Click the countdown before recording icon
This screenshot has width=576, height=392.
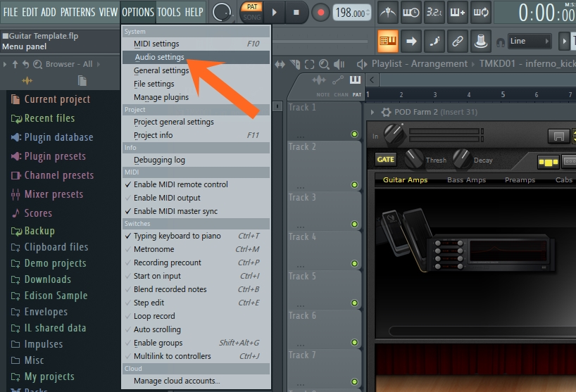pos(434,12)
